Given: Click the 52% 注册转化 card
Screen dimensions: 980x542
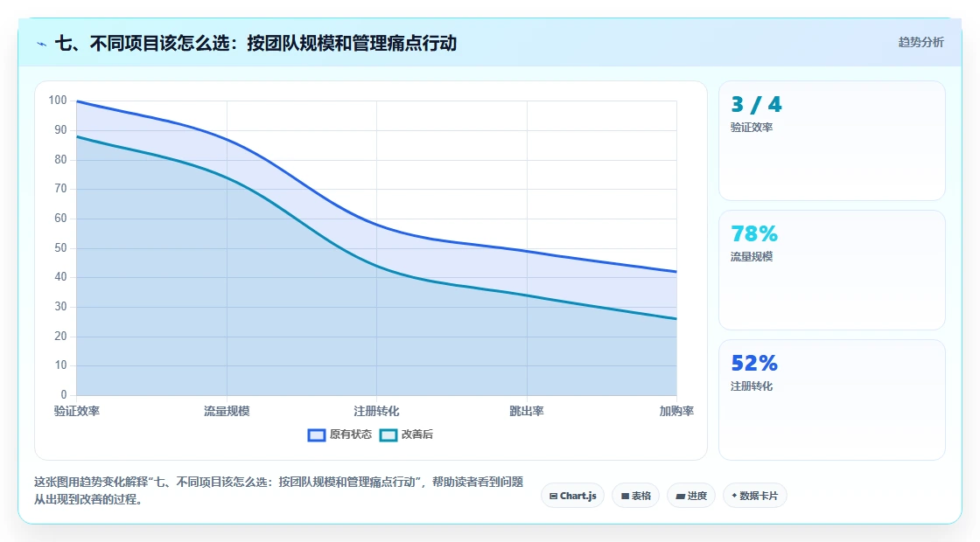Looking at the screenshot, I should pyautogui.click(x=832, y=400).
